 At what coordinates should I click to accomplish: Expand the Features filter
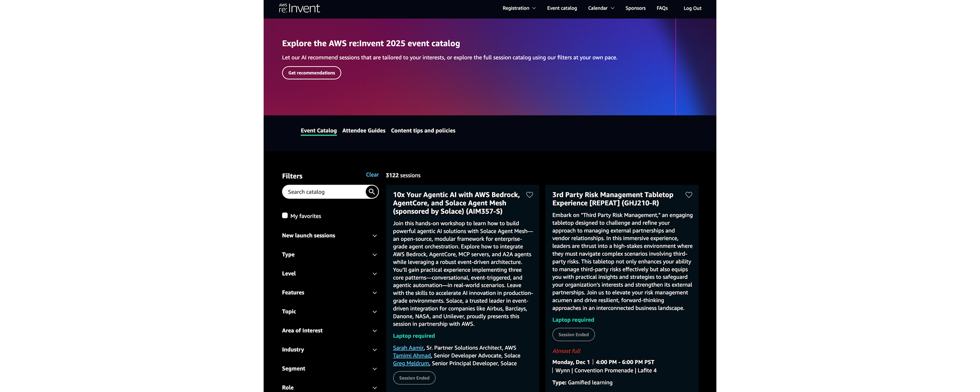pyautogui.click(x=330, y=293)
